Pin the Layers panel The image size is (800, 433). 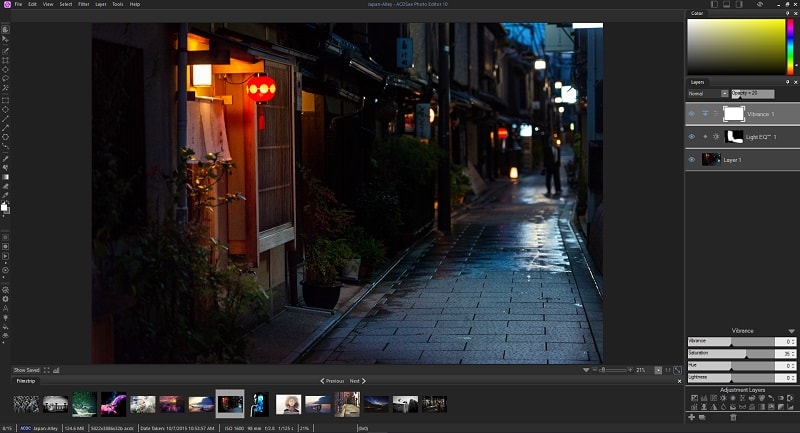[x=787, y=82]
